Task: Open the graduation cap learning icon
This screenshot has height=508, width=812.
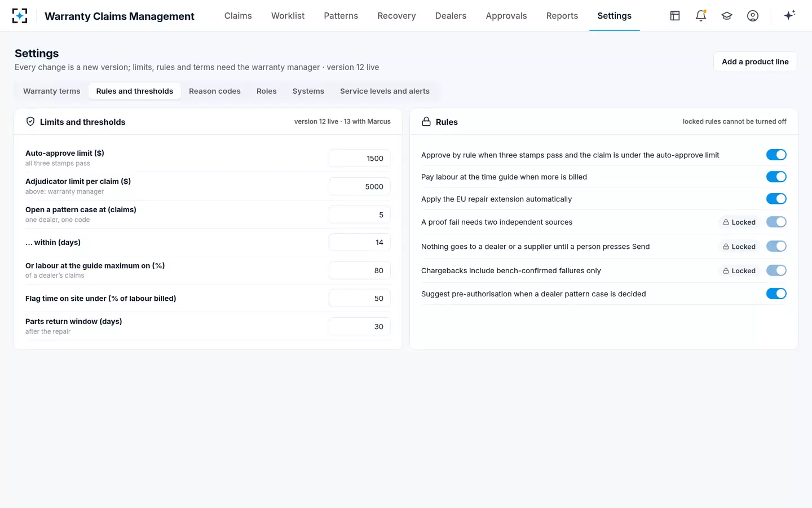Action: click(x=727, y=16)
